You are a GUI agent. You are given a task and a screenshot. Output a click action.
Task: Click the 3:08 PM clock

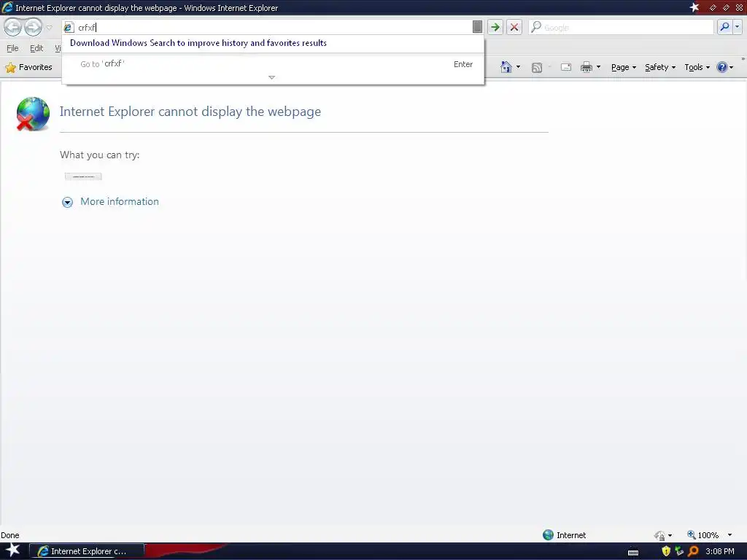(720, 551)
